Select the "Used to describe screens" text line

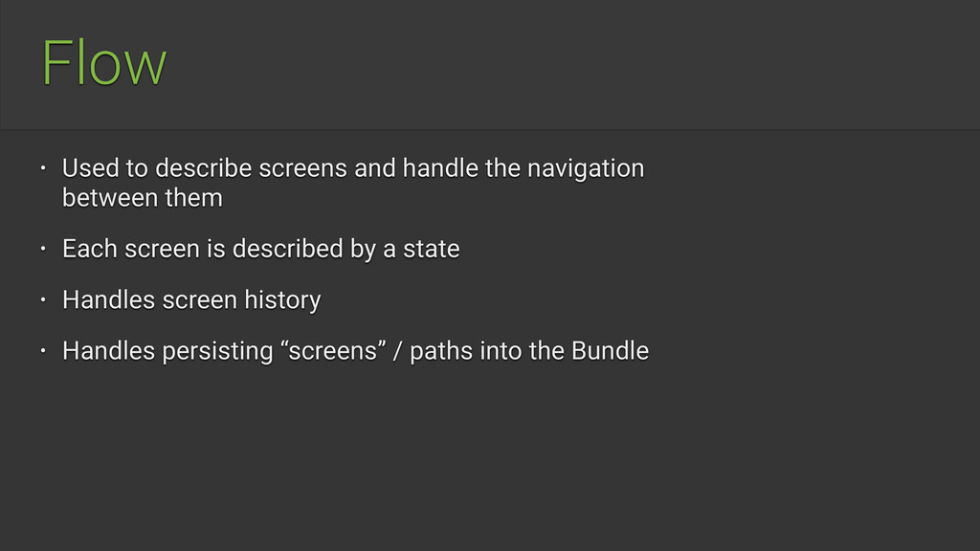[x=353, y=168]
